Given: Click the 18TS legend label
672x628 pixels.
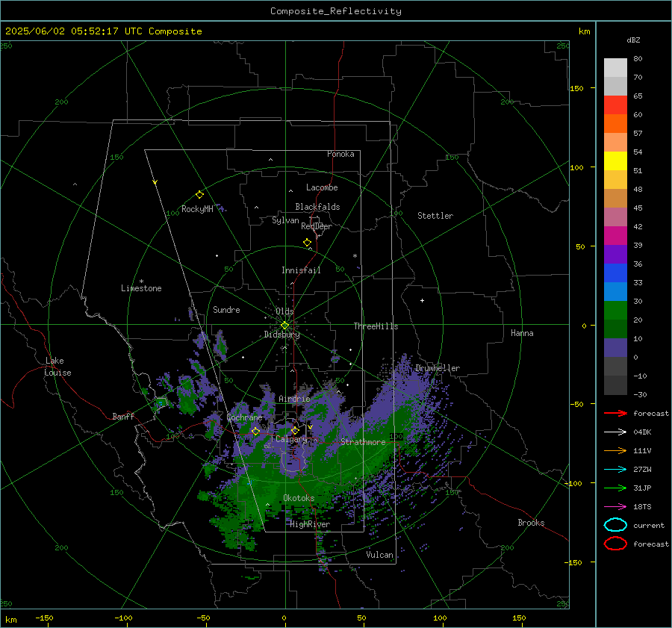Looking at the screenshot, I should coord(642,507).
